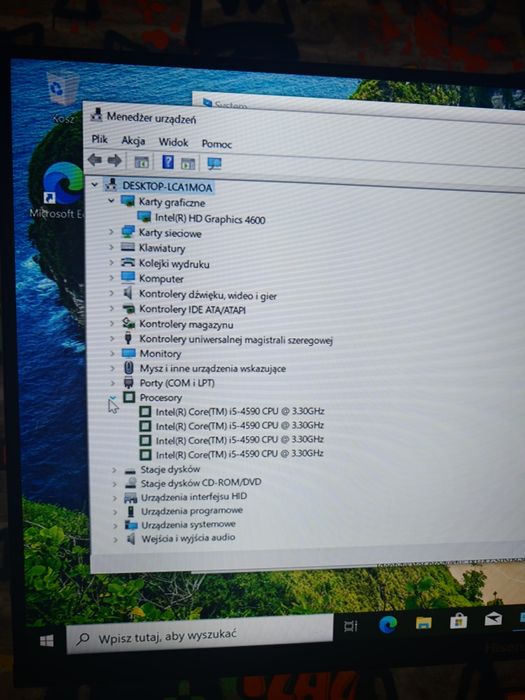Click the Microsoft Store taskbar icon
525x700 pixels.
[x=458, y=620]
